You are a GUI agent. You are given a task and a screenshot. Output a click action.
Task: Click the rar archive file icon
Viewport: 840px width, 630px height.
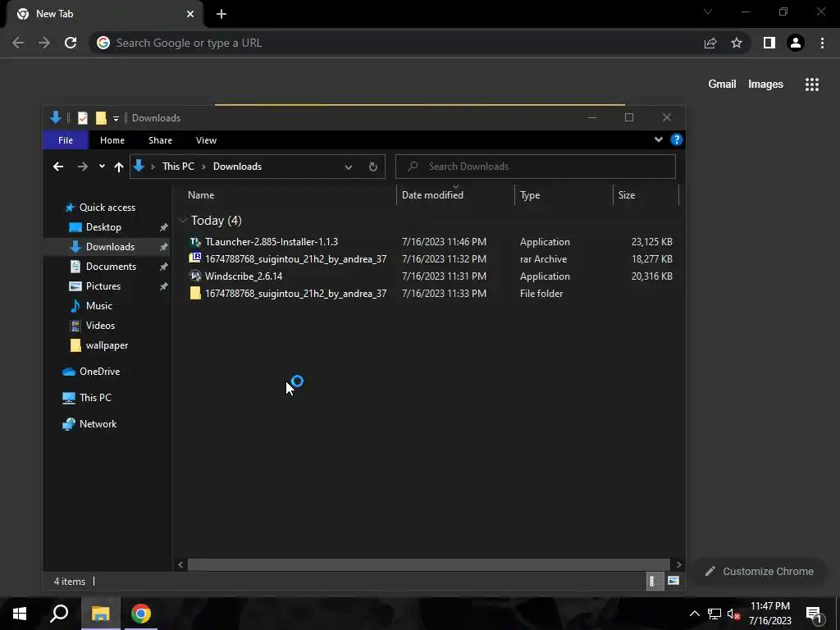pyautogui.click(x=195, y=258)
